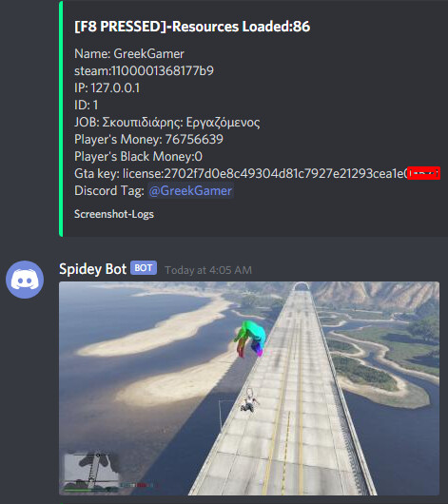Image resolution: width=448 pixels, height=504 pixels.
Task: Click the Name: GreekGamer line
Action: (129, 53)
